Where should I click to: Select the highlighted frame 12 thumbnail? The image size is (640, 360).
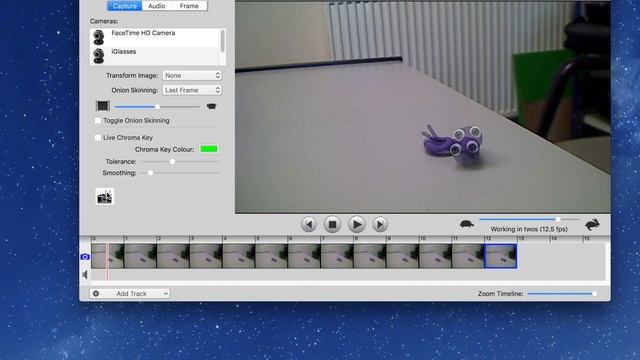click(500, 256)
